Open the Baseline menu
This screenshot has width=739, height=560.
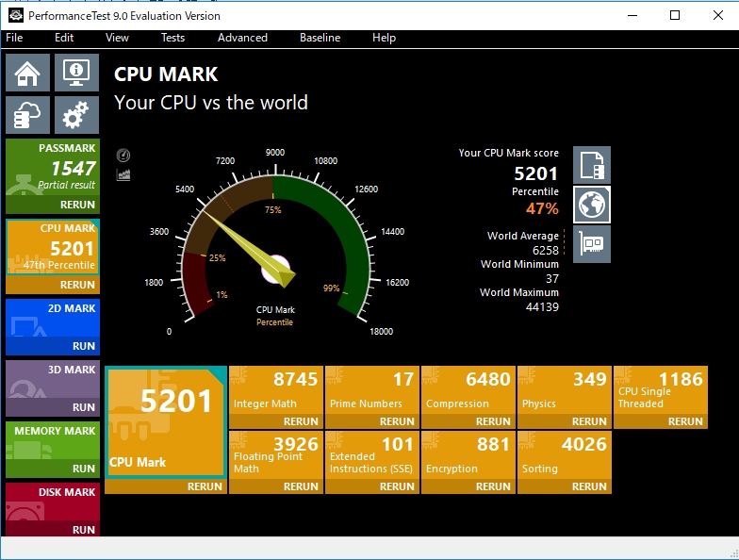tap(320, 38)
